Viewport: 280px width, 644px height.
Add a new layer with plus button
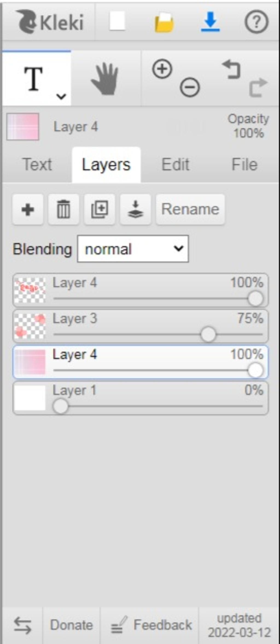[28, 210]
